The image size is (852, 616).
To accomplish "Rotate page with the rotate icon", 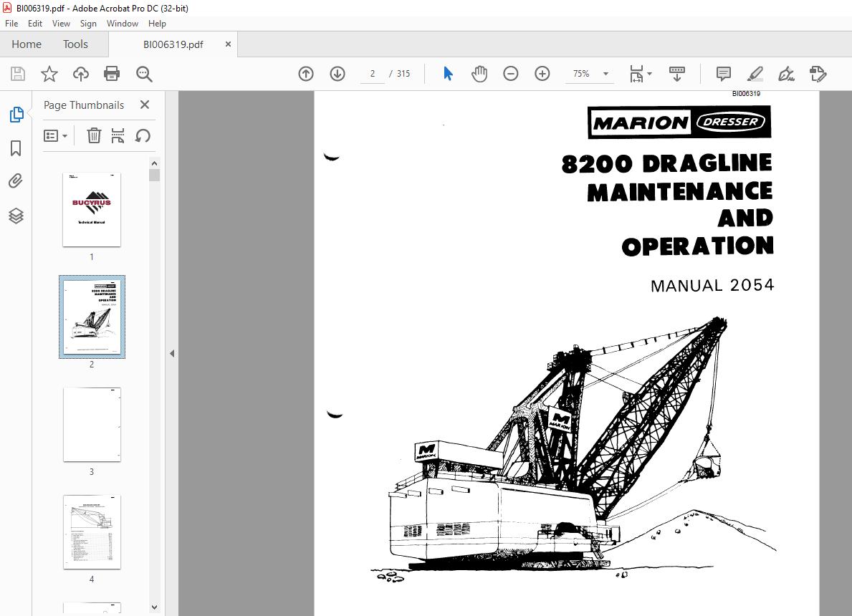I will coord(143,136).
